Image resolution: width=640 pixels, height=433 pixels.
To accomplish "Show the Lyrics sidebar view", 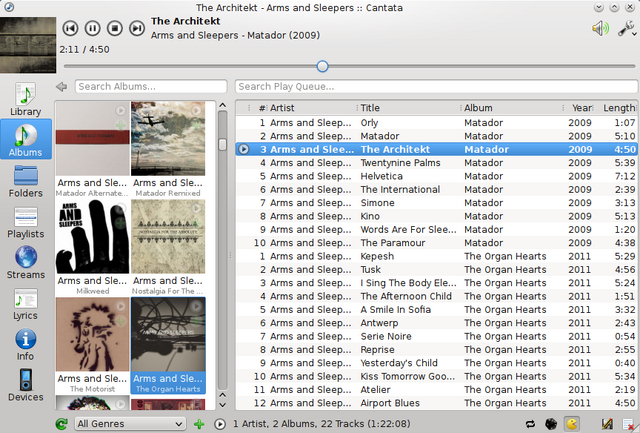I will click(x=26, y=303).
